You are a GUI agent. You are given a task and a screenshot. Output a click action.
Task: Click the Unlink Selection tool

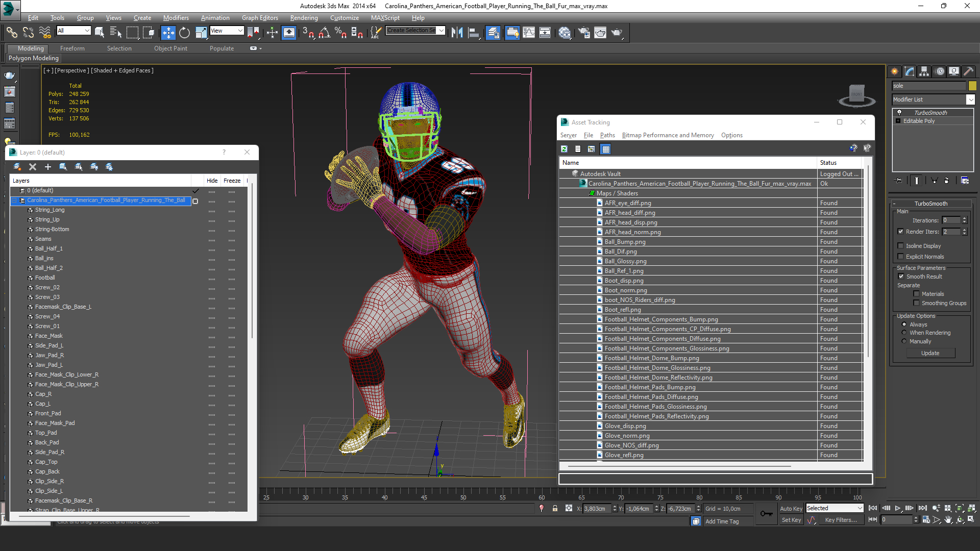[x=28, y=33]
